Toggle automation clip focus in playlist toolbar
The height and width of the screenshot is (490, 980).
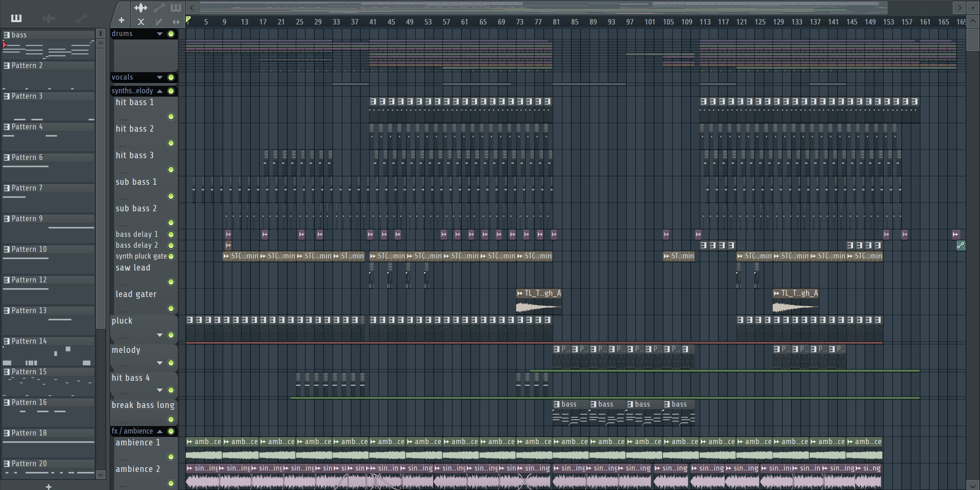pyautogui.click(x=159, y=7)
